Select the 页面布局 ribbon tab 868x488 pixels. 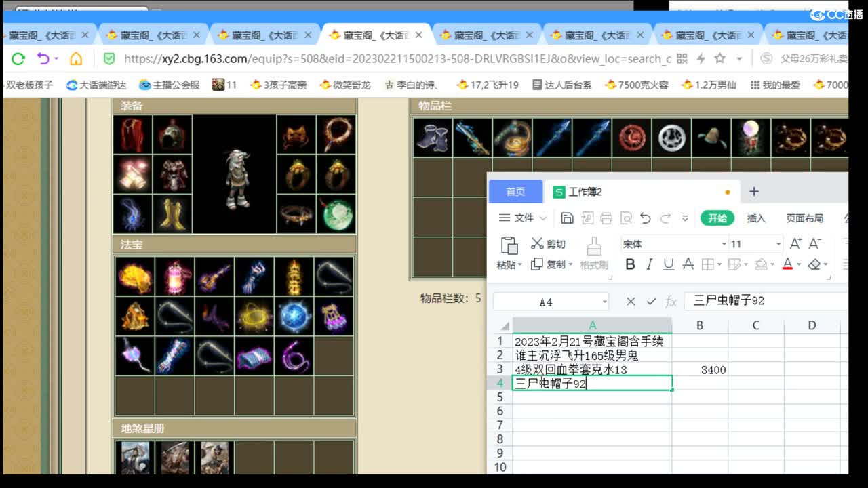click(x=805, y=218)
